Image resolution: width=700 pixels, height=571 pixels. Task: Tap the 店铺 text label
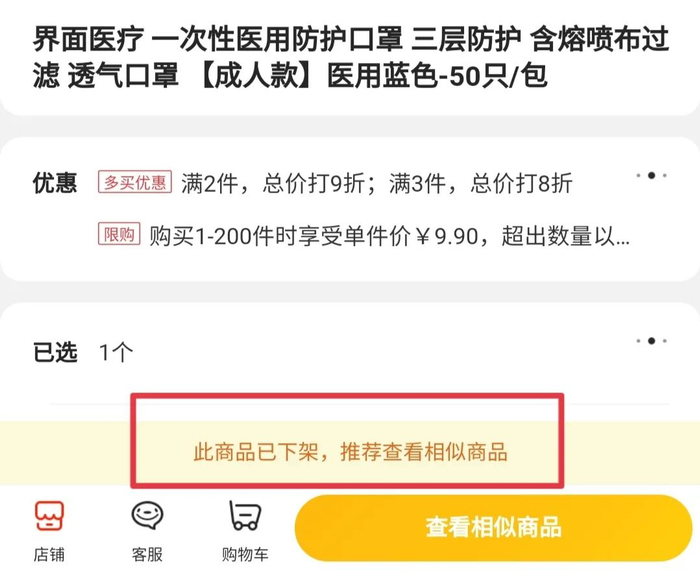point(49,555)
